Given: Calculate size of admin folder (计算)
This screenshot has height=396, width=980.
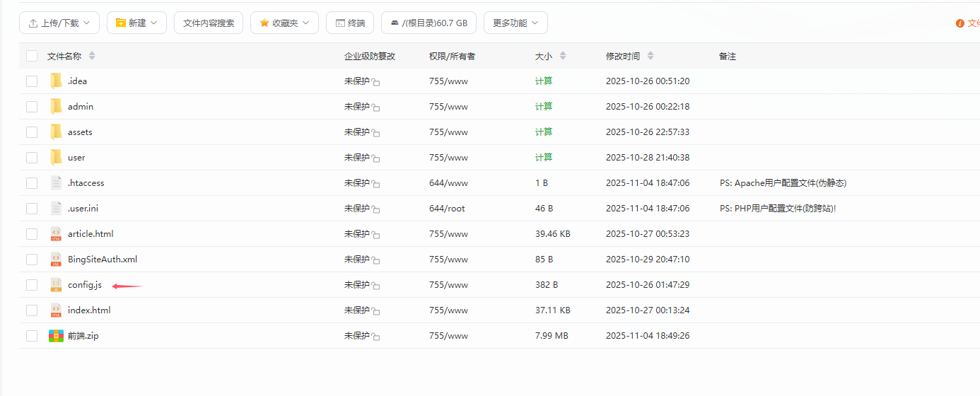Looking at the screenshot, I should (x=544, y=107).
